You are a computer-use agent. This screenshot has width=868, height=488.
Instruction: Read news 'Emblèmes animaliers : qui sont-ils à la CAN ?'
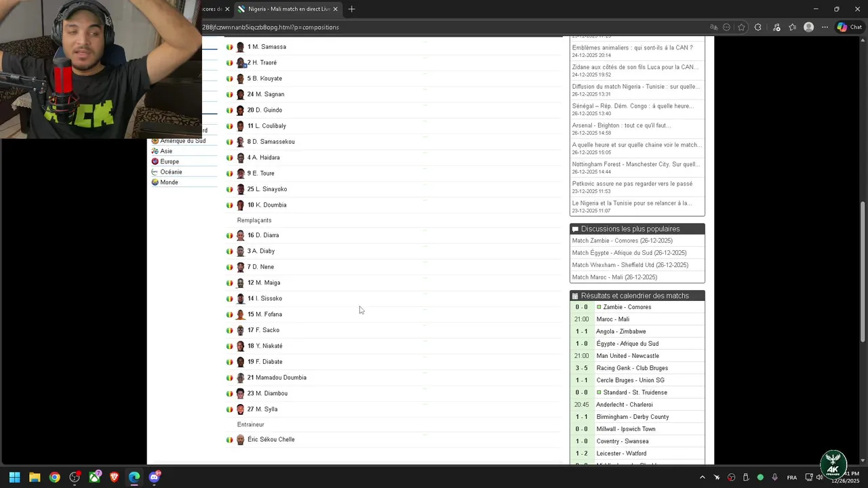click(633, 47)
